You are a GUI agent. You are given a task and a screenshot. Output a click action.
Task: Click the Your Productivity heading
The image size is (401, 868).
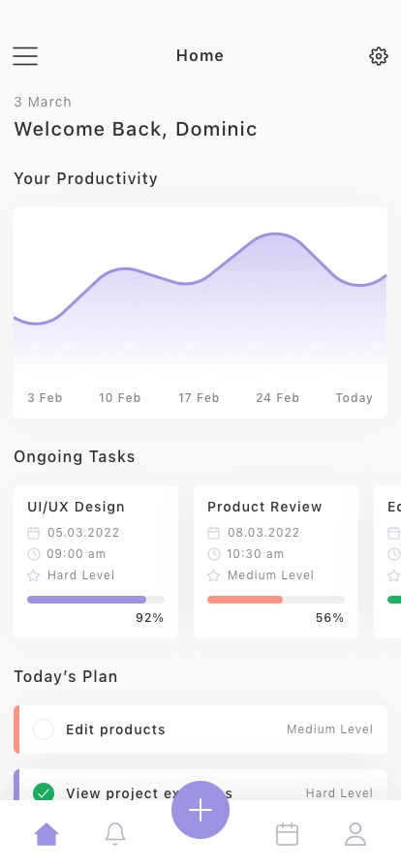tap(86, 178)
